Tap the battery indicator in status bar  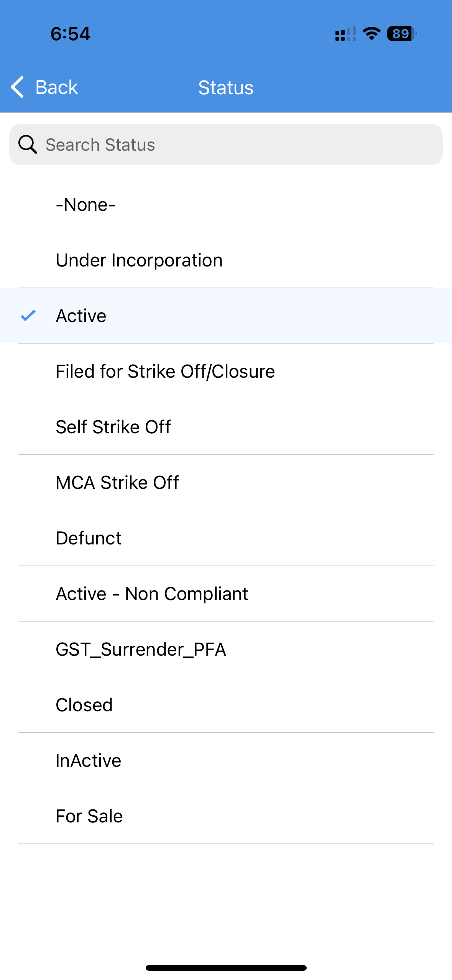pyautogui.click(x=402, y=34)
